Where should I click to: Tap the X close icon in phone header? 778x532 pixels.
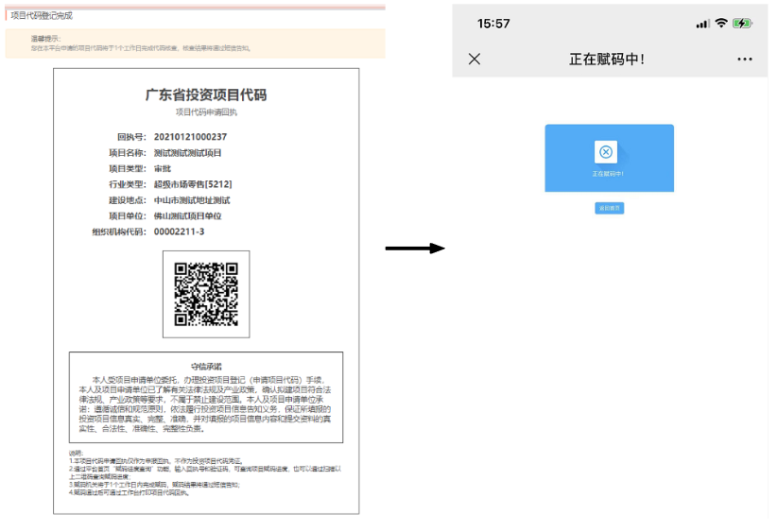tap(475, 59)
